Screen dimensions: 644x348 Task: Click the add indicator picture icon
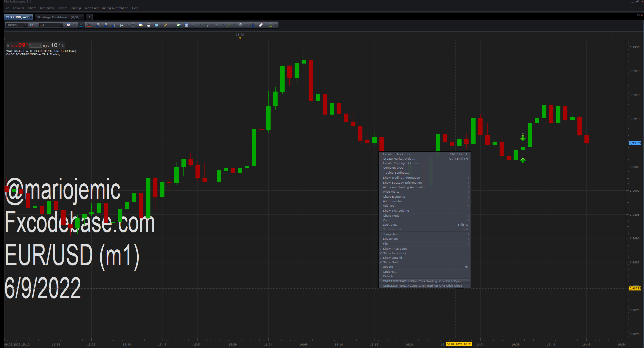tap(179, 25)
